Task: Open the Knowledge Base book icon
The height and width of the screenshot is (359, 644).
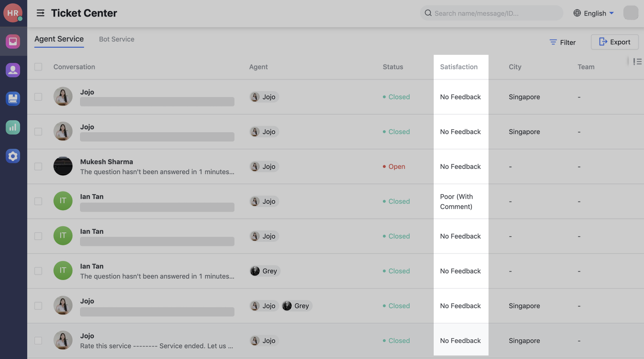Action: (13, 99)
